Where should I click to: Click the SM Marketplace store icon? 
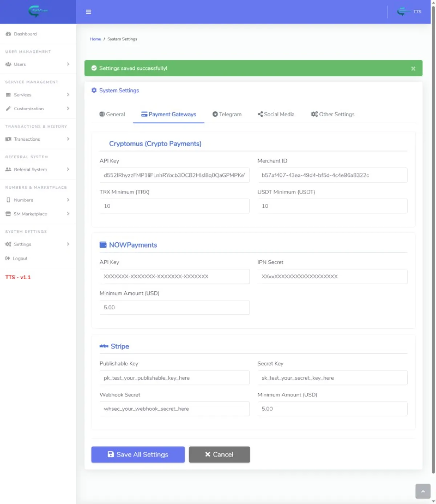click(8, 214)
